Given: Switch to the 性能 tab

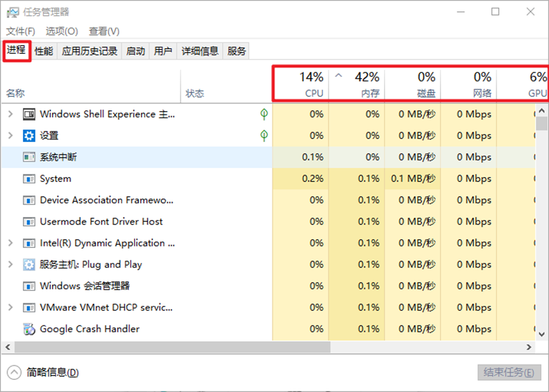Looking at the screenshot, I should 44,51.
